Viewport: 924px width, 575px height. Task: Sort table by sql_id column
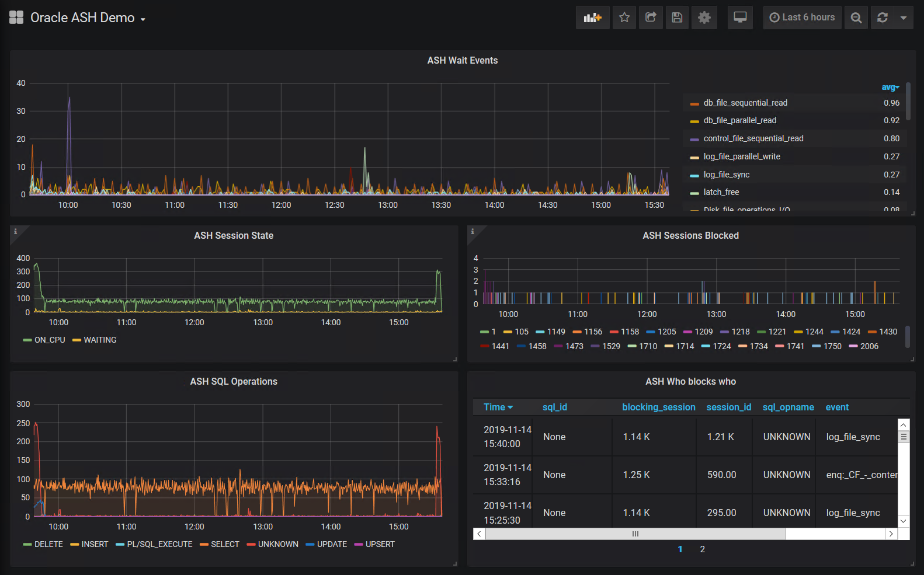555,407
